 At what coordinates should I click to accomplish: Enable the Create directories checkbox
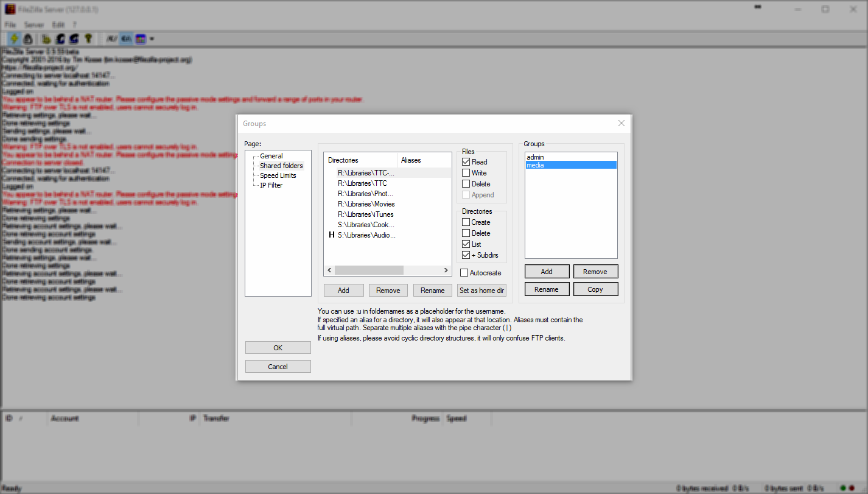coord(466,222)
